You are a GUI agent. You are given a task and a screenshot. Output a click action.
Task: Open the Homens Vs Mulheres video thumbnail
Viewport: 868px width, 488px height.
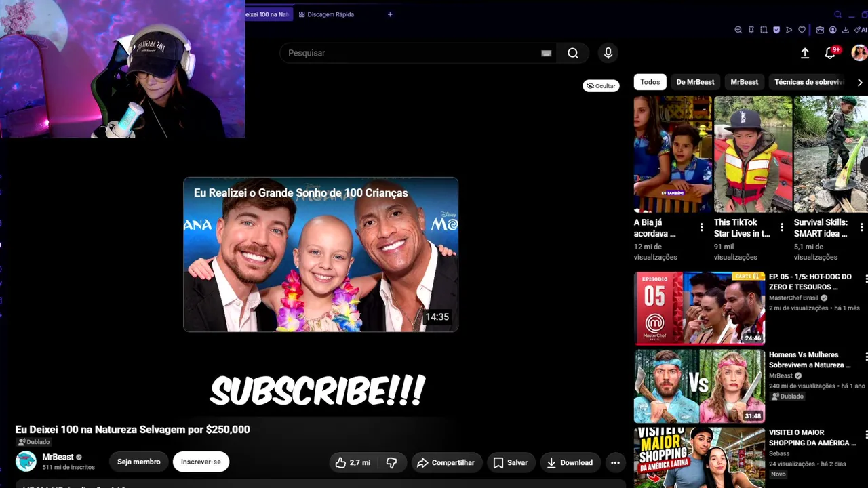click(699, 386)
